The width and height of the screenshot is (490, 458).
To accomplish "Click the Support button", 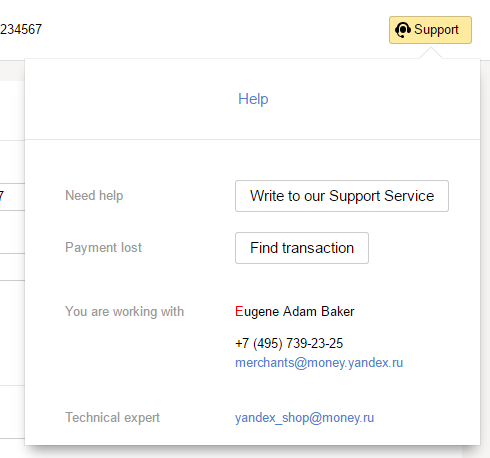I will click(x=430, y=30).
